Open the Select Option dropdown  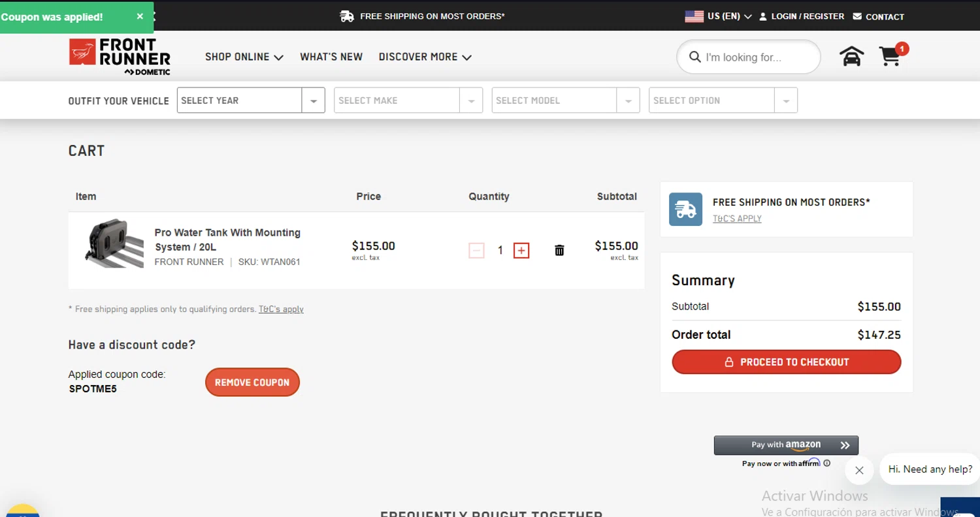pos(723,101)
